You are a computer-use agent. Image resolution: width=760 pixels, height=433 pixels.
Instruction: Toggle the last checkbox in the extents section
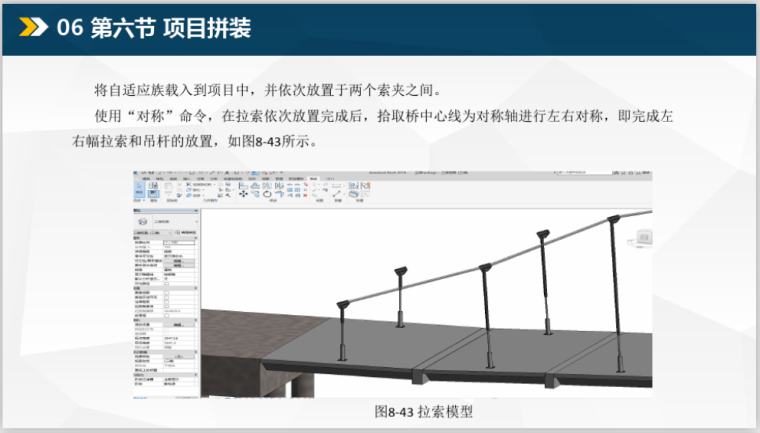coord(166,314)
